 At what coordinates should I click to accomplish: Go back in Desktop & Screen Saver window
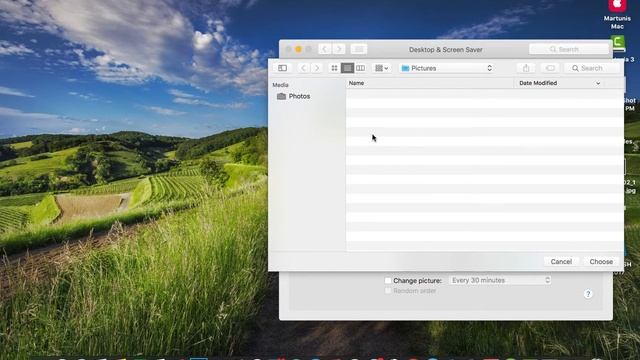click(325, 49)
